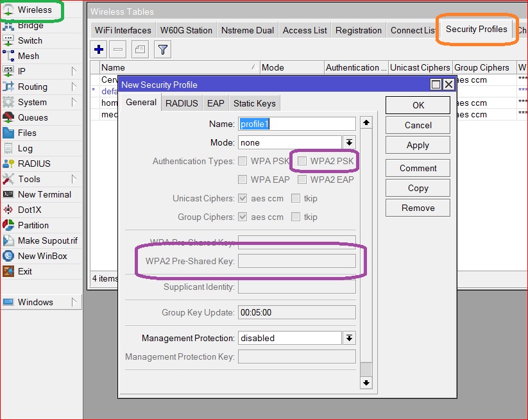Image resolution: width=528 pixels, height=420 pixels.
Task: Open the W60G Station tab
Action: click(x=186, y=30)
